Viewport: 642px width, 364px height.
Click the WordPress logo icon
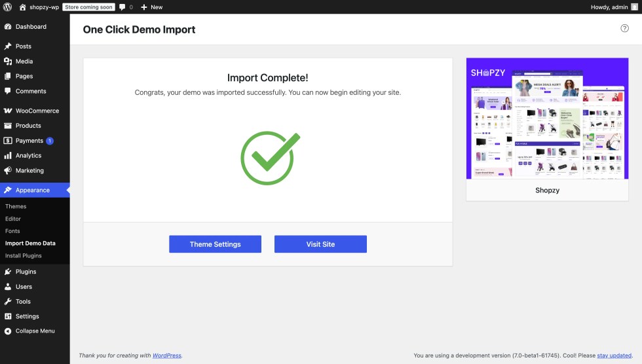click(x=7, y=7)
